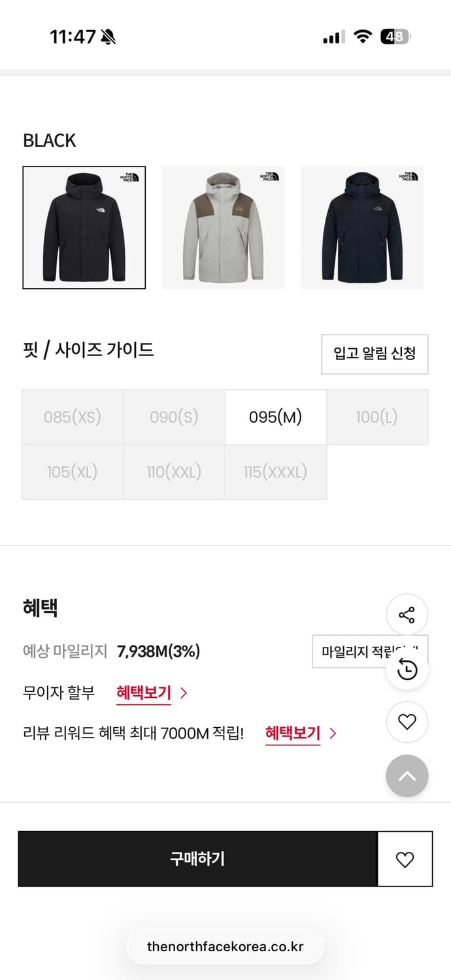Viewport: 451px width, 980px height.
Task: Select size 100(L)
Action: coord(377,417)
